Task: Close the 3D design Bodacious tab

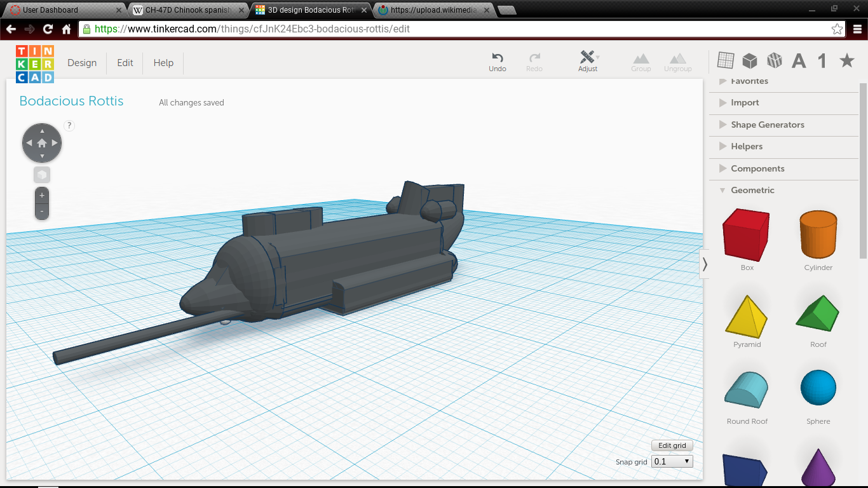Action: click(364, 10)
